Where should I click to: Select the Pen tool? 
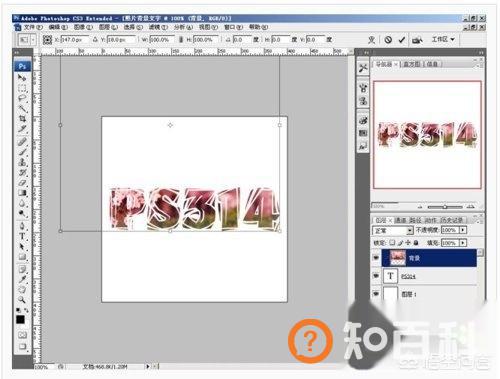22,226
